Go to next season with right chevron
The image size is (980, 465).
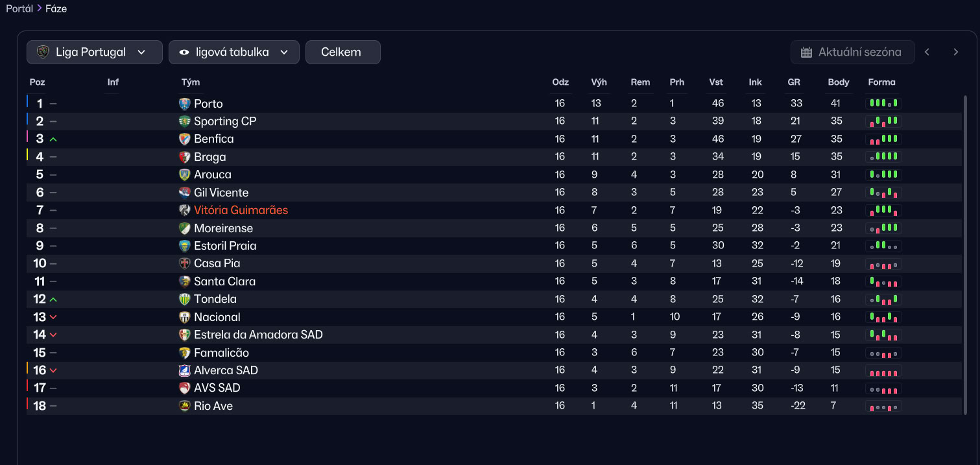click(x=955, y=52)
